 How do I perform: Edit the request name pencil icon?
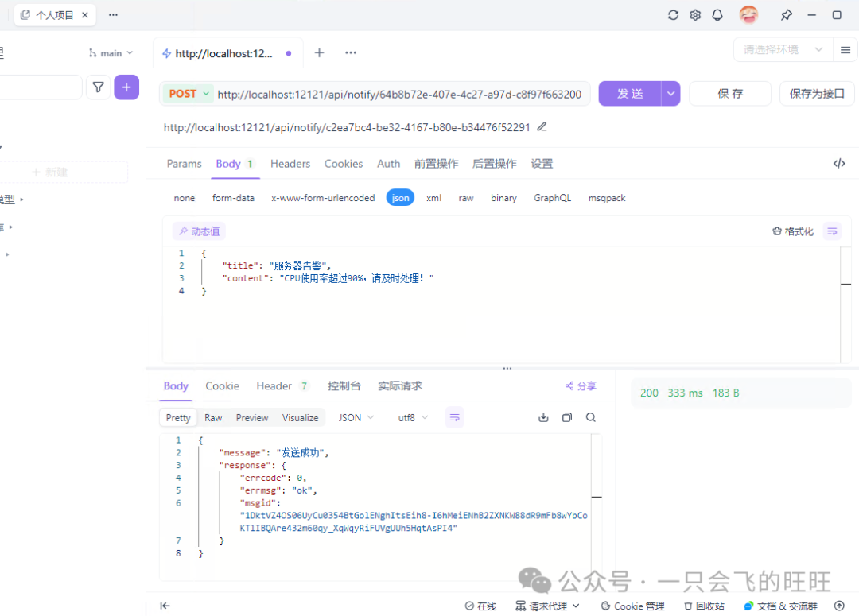click(x=542, y=127)
